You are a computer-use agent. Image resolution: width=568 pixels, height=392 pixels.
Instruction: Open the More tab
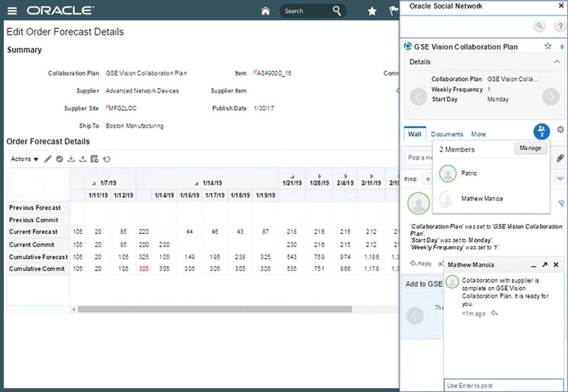pyautogui.click(x=478, y=134)
